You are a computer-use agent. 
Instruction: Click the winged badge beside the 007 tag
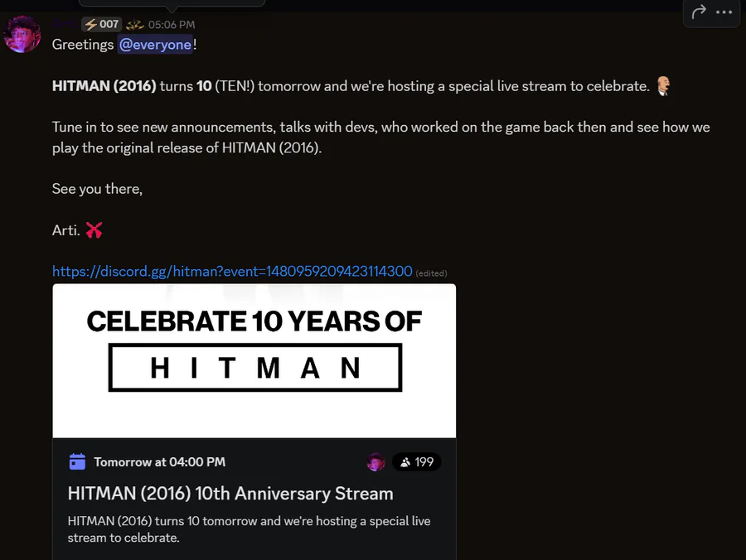pos(134,25)
